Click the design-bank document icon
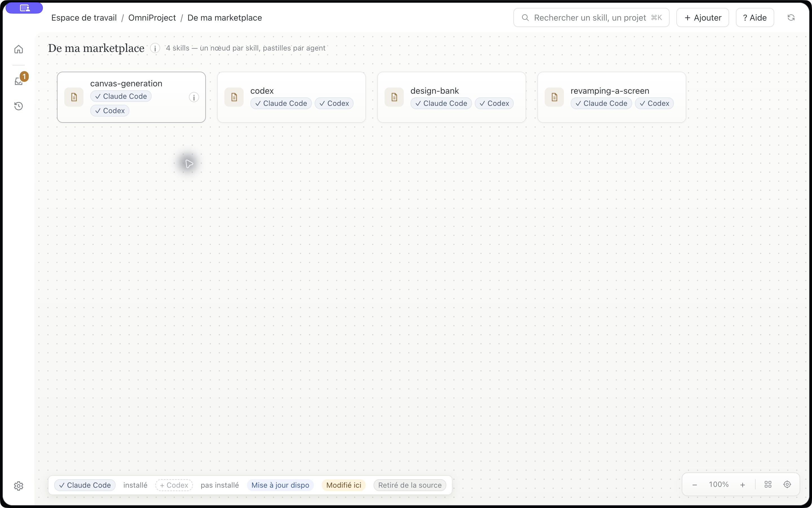This screenshot has height=508, width=812. coord(394,97)
